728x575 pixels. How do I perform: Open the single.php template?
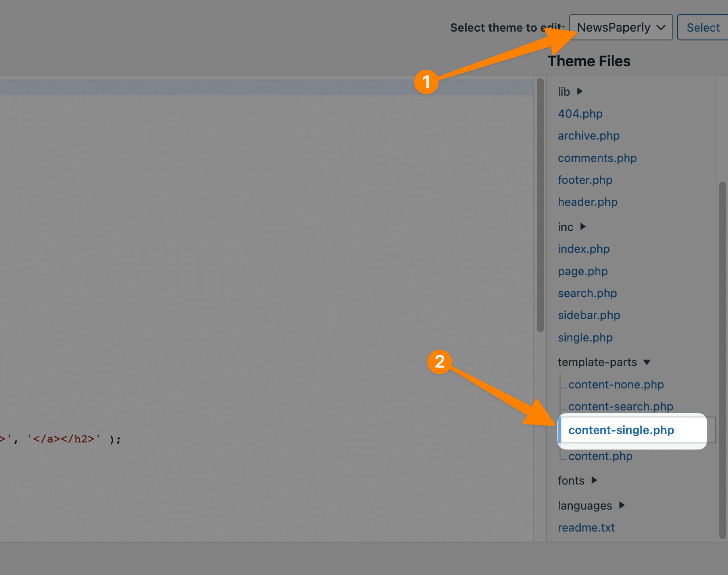[x=585, y=338]
